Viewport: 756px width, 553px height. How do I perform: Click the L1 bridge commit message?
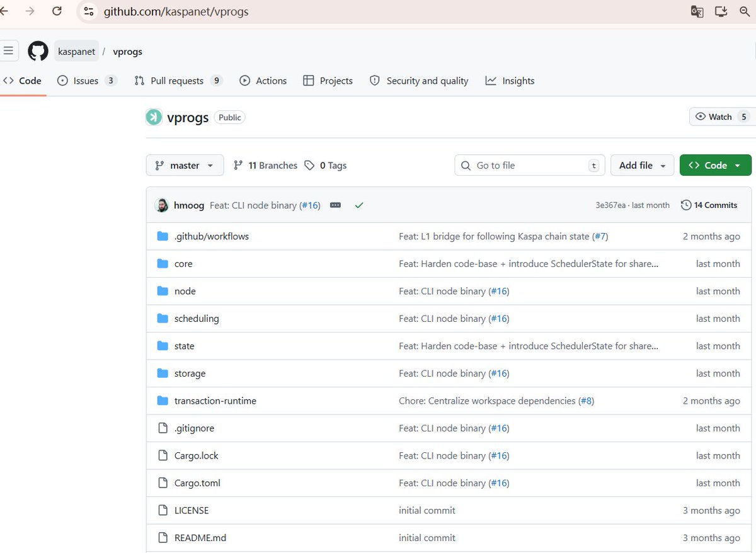[x=495, y=236]
